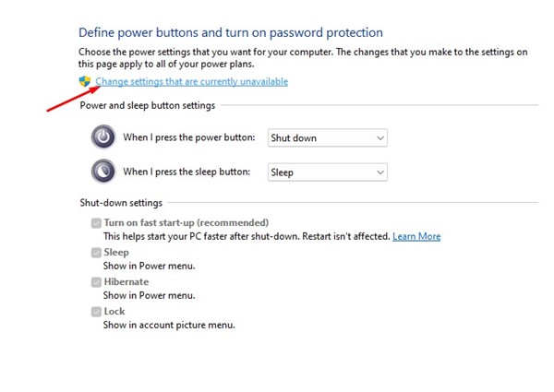Expand the sleep button action dropdown

(x=327, y=172)
